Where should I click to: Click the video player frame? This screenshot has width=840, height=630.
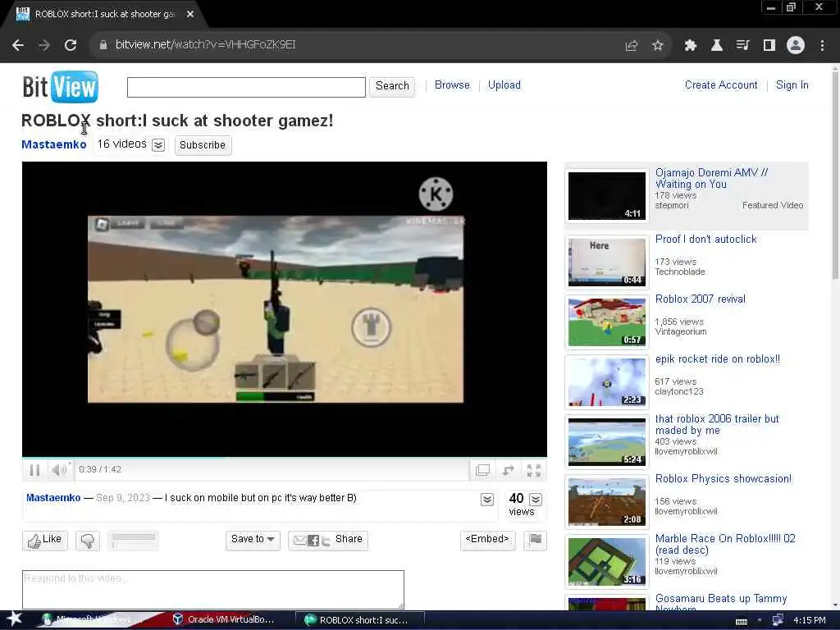coord(285,309)
